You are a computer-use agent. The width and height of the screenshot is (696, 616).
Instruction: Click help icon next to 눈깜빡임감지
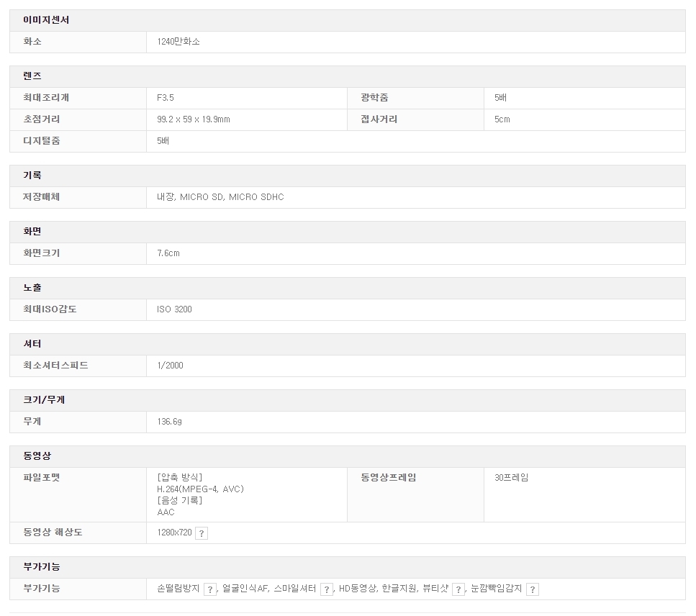coord(532,589)
